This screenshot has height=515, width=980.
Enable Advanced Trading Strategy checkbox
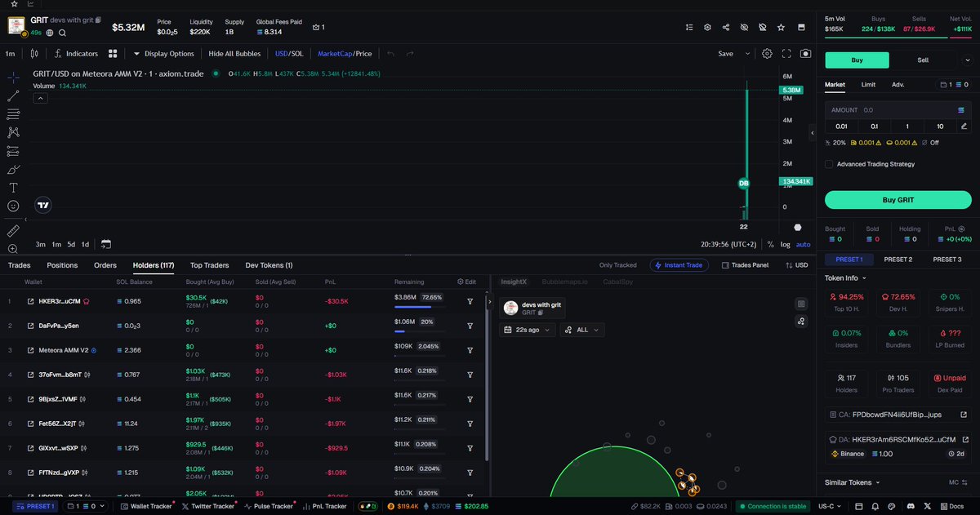(x=830, y=164)
